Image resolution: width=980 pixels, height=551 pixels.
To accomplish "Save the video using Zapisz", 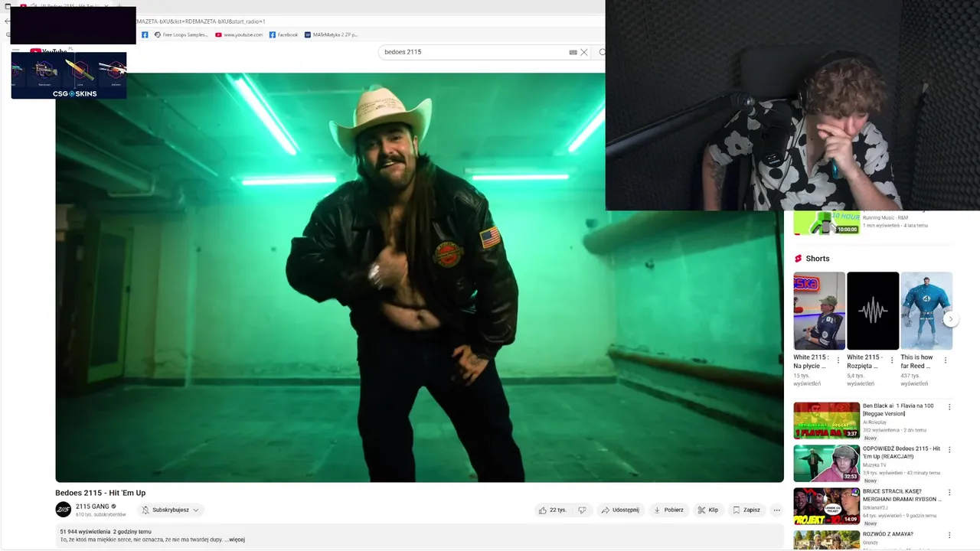I will (x=746, y=510).
